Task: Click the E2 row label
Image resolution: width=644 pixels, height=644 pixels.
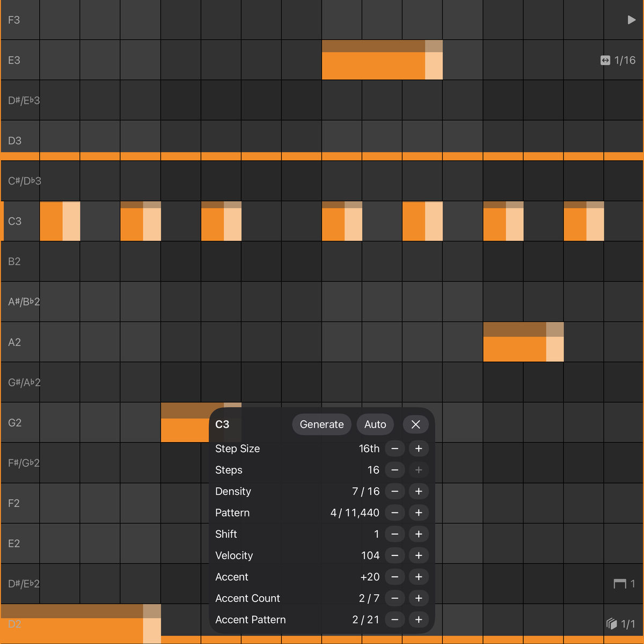Action: point(14,543)
